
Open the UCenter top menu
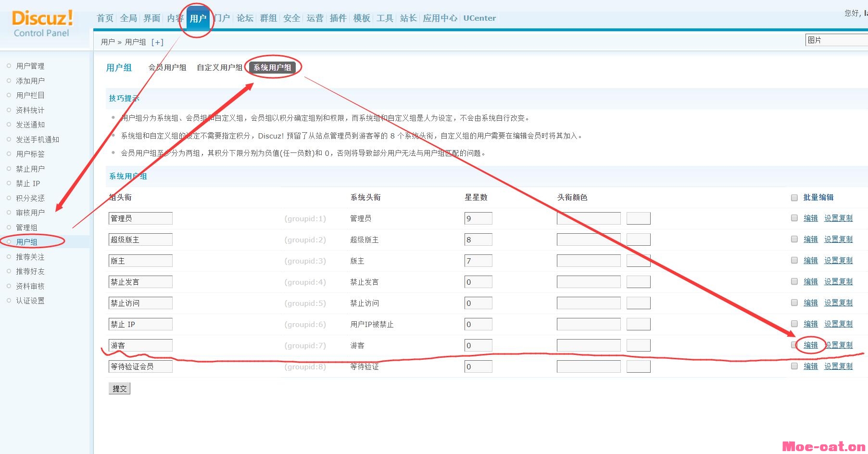(479, 18)
